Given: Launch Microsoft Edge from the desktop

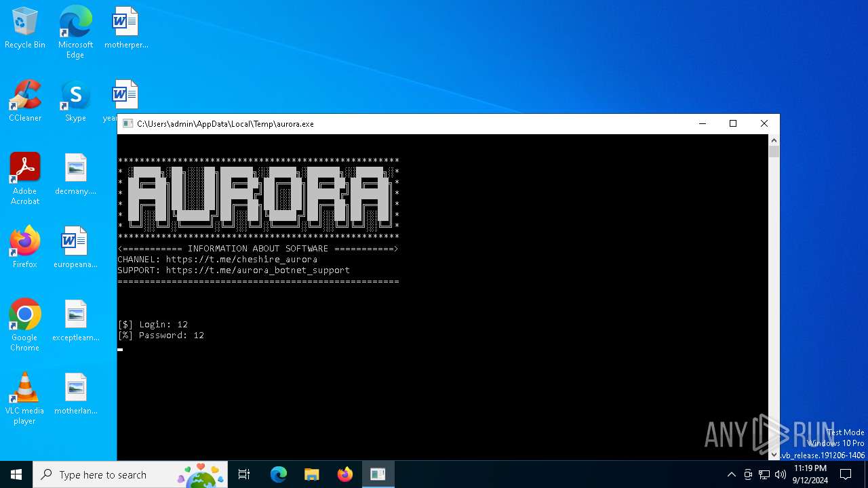Looking at the screenshot, I should click(75, 33).
